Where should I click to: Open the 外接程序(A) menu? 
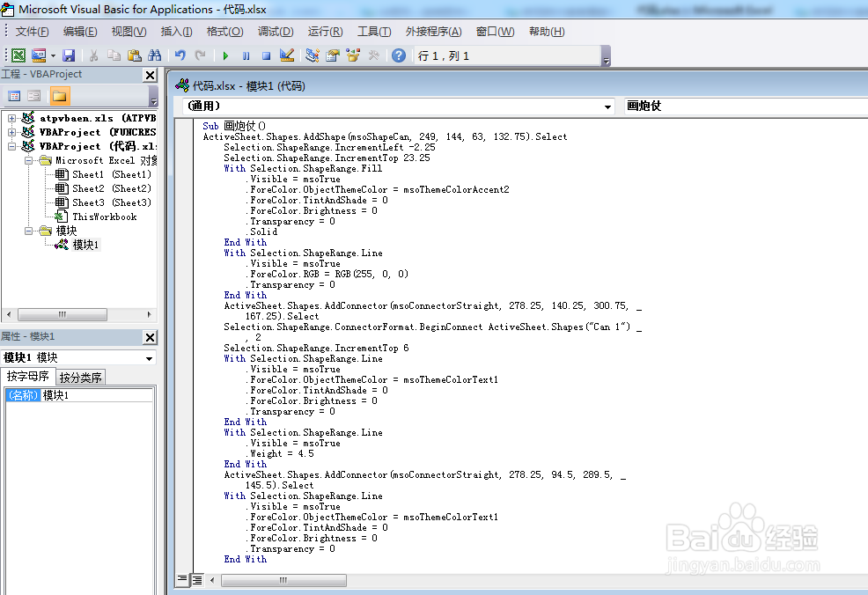[433, 32]
